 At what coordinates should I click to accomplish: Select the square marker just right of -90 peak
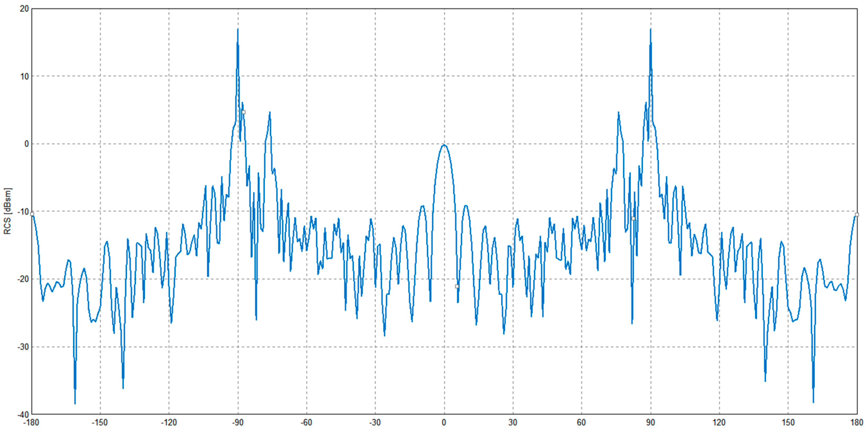tap(244, 112)
